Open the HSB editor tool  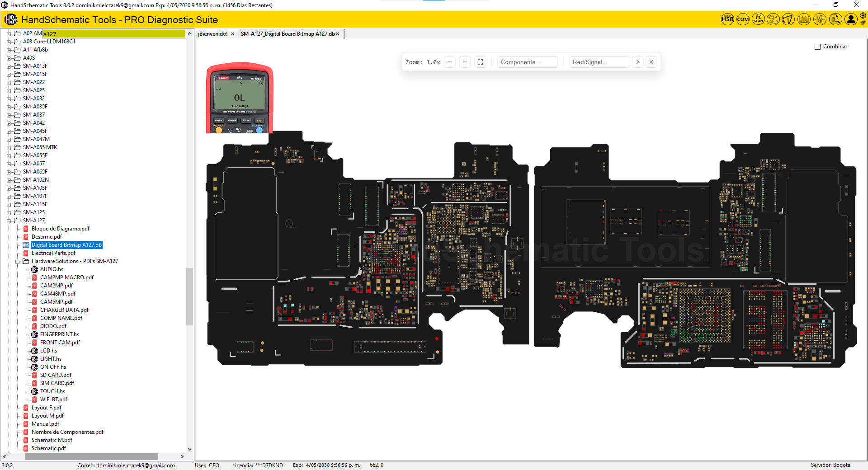click(727, 19)
